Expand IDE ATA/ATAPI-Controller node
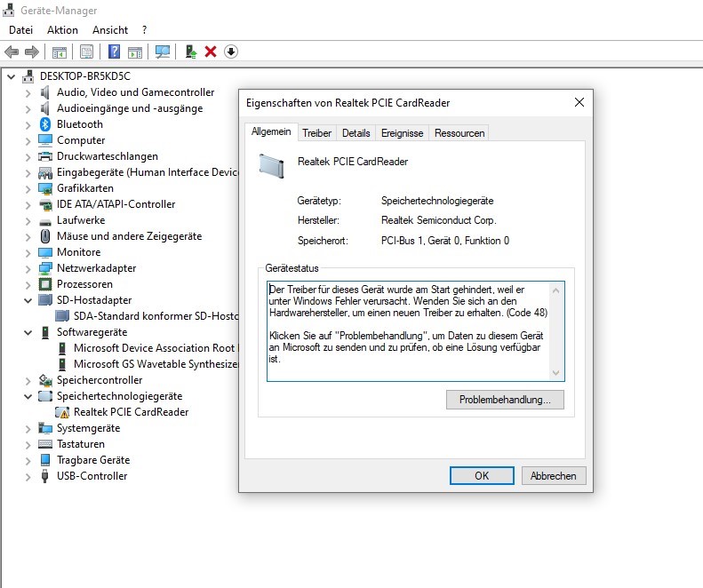 28,205
